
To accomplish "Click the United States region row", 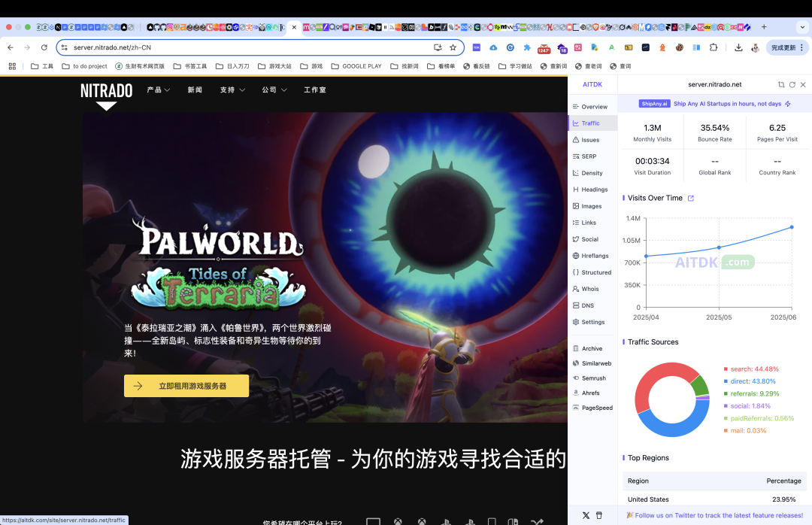I will (715, 499).
